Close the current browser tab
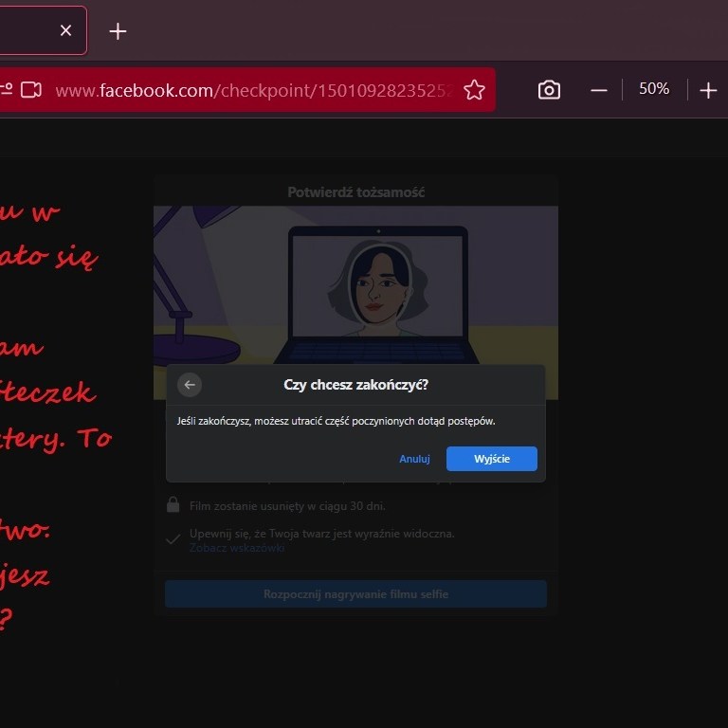This screenshot has width=728, height=728. (65, 30)
